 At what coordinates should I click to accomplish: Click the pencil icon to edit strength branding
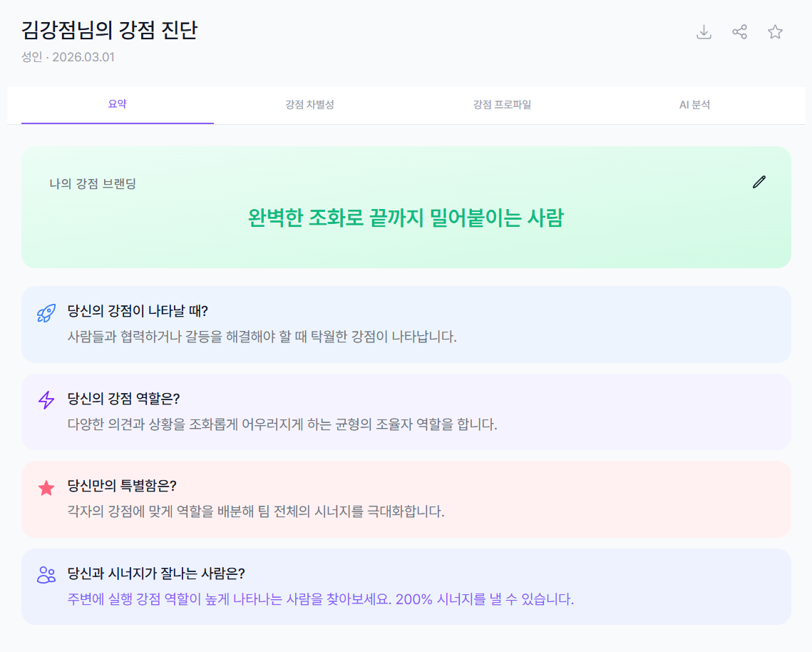pos(759,182)
